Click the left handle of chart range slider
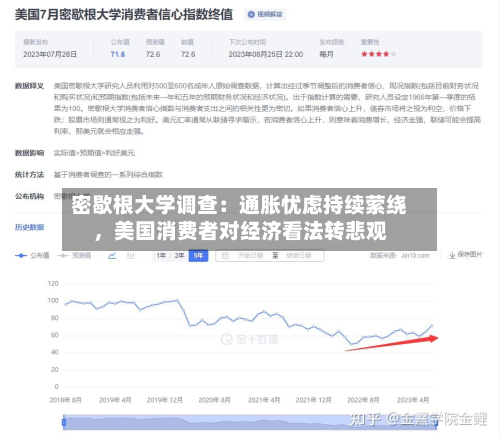The height and width of the screenshot is (439, 500). point(64,422)
